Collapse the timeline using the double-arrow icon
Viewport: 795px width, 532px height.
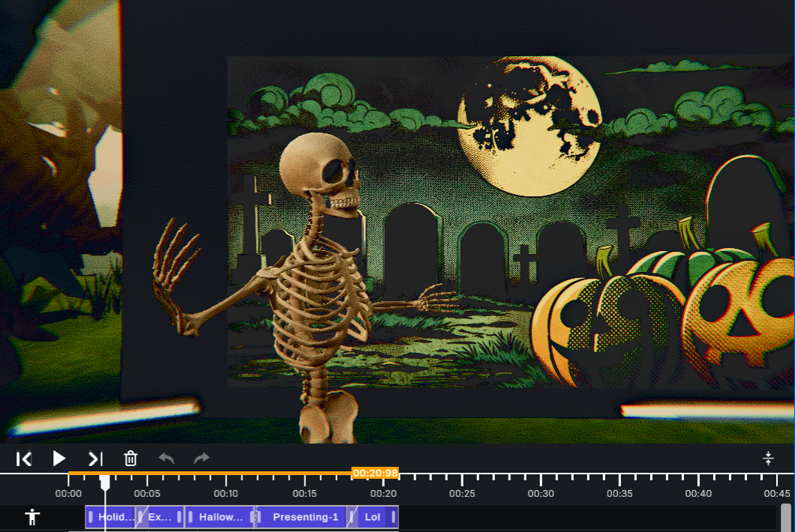pos(769,458)
